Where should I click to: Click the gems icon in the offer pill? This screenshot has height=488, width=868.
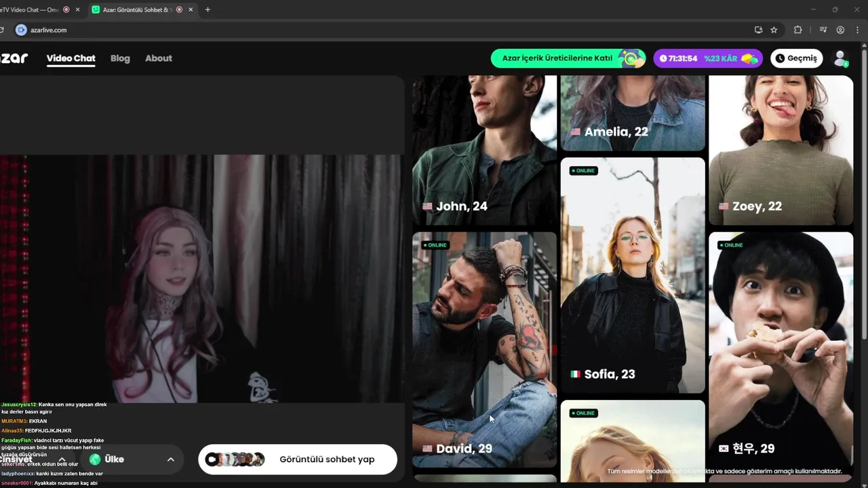(x=749, y=58)
